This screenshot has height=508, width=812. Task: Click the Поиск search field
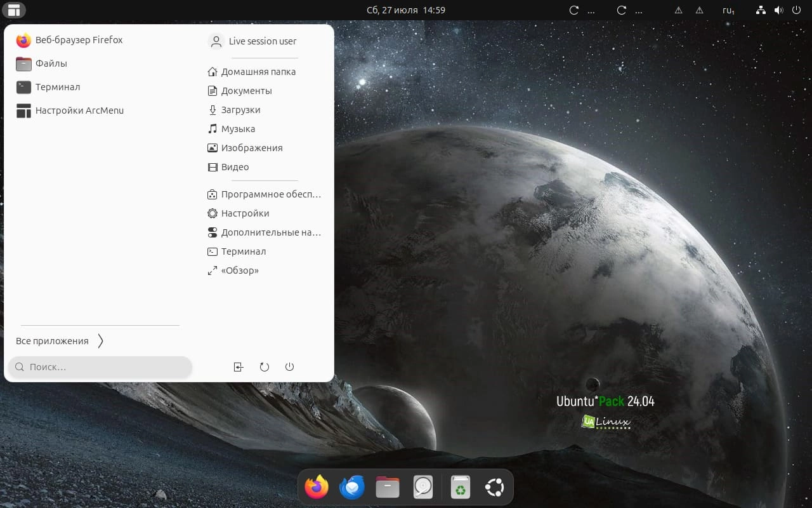[100, 367]
